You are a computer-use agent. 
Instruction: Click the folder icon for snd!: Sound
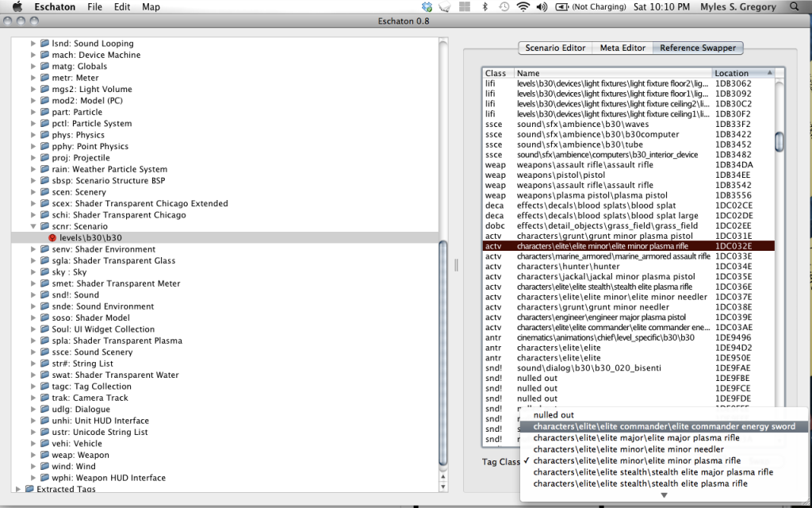click(45, 295)
